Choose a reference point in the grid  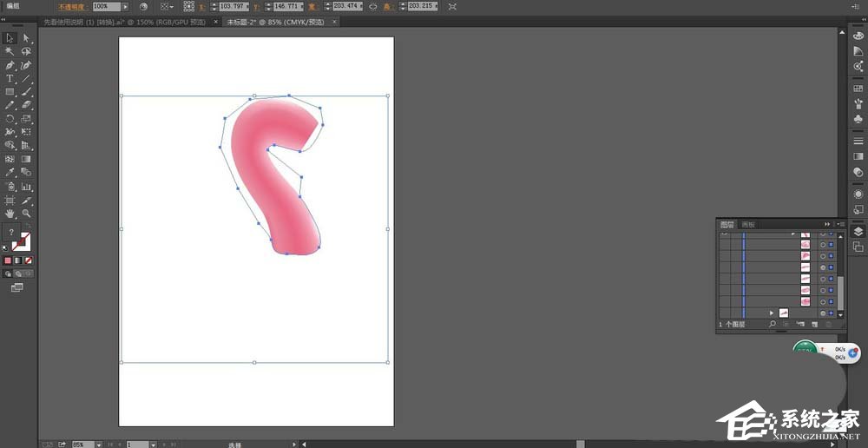click(188, 6)
